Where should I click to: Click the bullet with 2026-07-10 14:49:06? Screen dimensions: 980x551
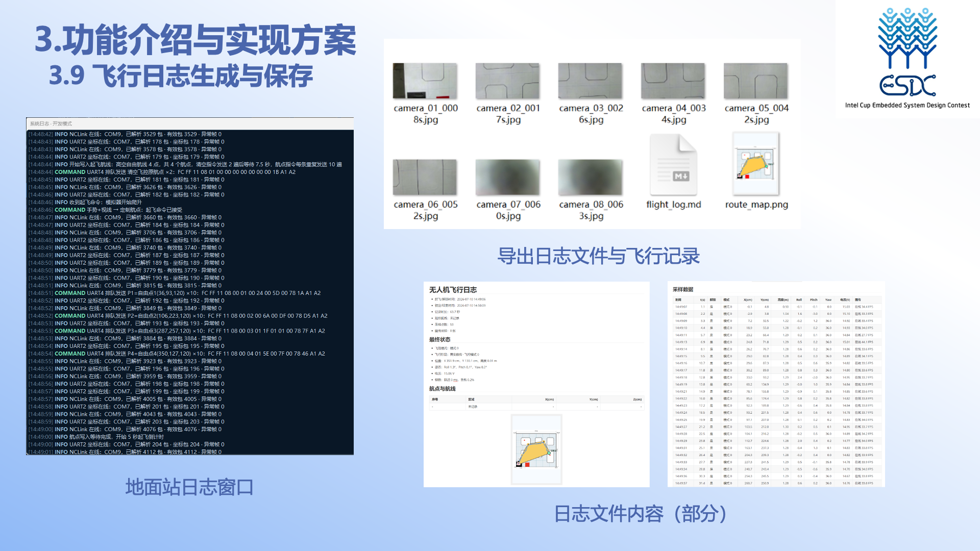[460, 299]
